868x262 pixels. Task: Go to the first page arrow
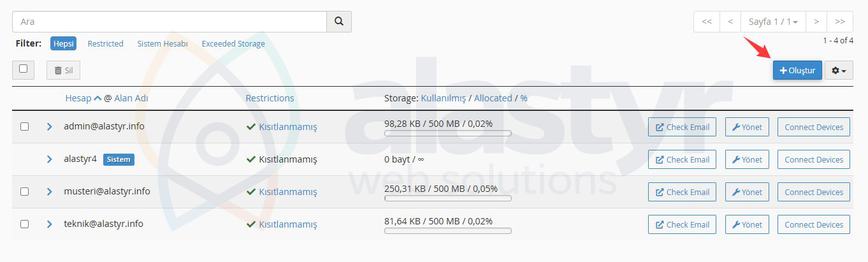[706, 22]
